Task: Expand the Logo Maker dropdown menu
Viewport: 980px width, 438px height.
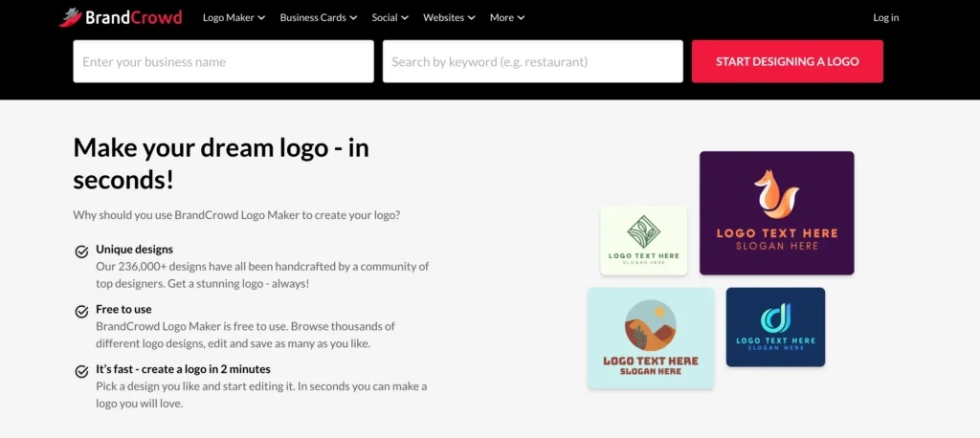Action: [234, 17]
